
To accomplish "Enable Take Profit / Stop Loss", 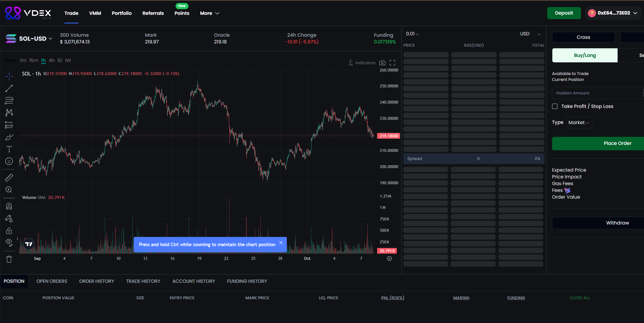I will (555, 106).
